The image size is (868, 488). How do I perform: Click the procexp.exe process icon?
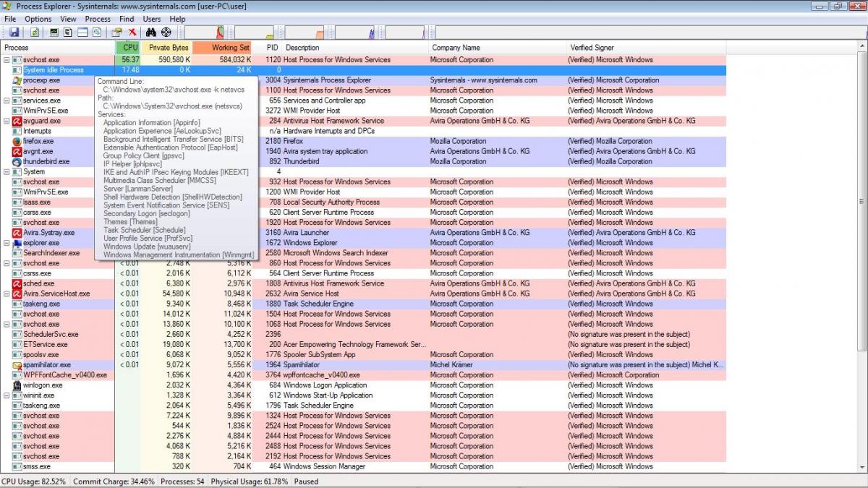[x=17, y=80]
